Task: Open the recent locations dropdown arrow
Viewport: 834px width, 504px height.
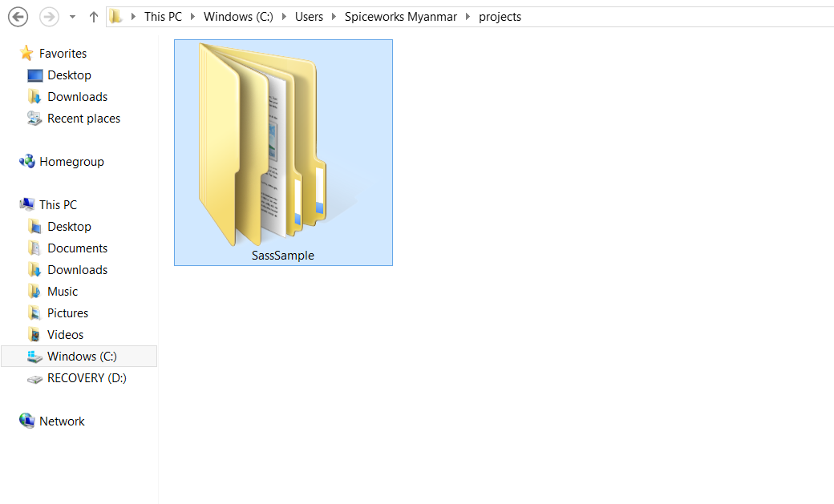Action: click(72, 17)
